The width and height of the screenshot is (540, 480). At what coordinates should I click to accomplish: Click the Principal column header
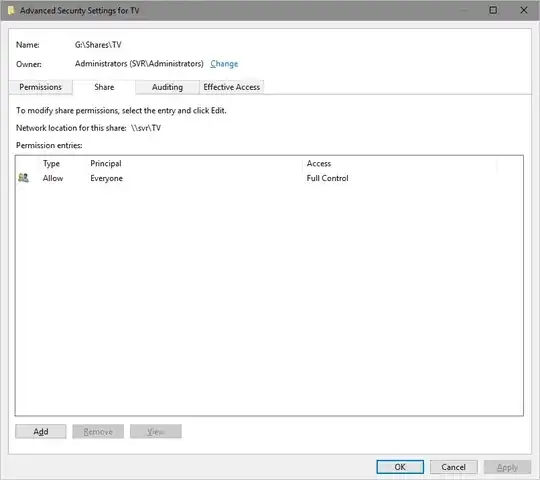click(106, 163)
